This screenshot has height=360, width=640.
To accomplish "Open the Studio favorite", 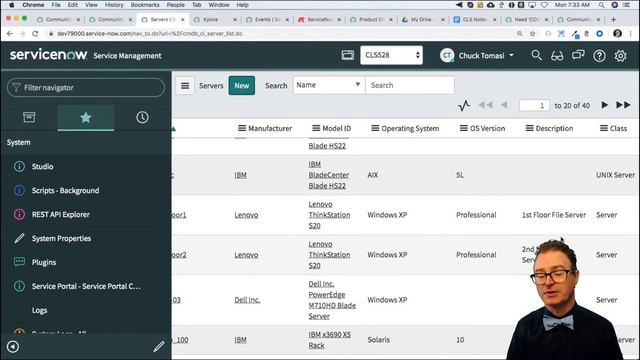I will point(42,167).
